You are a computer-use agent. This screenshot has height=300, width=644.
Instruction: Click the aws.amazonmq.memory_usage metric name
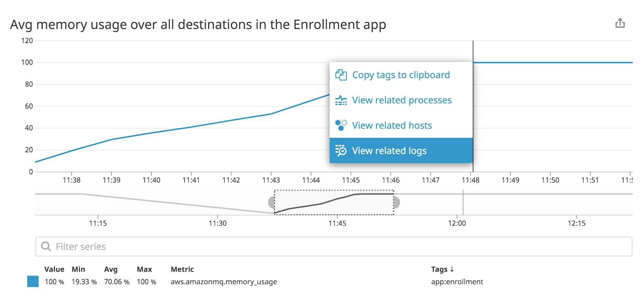click(224, 282)
